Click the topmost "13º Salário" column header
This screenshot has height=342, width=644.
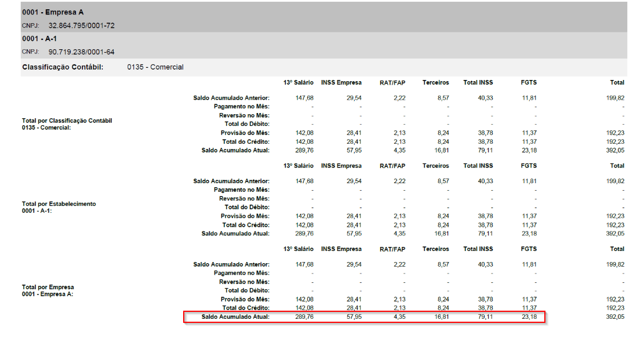pos(298,83)
